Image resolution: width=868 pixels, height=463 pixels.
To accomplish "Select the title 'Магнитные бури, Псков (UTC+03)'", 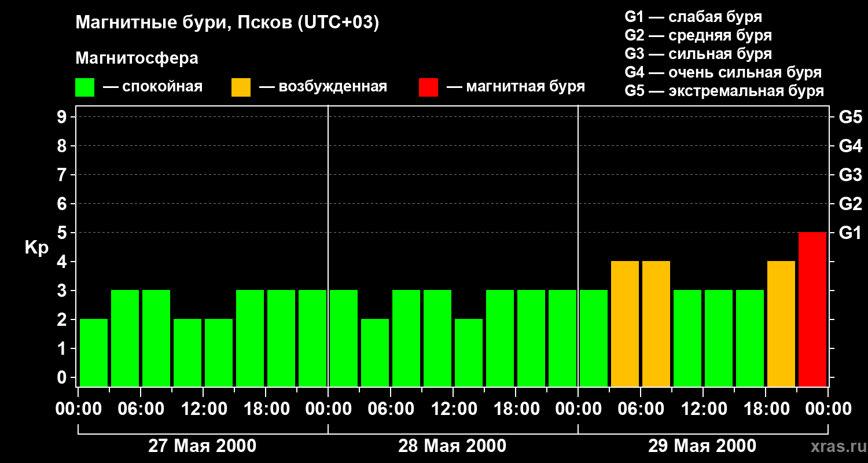I will pos(227,23).
